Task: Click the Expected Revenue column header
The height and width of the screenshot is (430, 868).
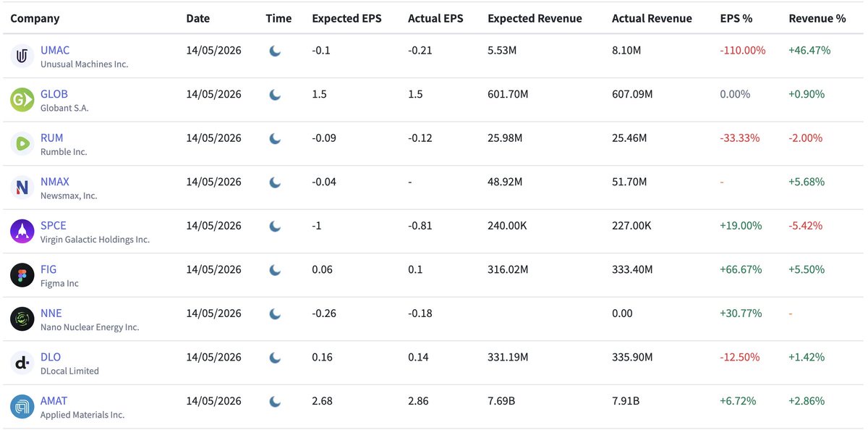Action: tap(535, 19)
